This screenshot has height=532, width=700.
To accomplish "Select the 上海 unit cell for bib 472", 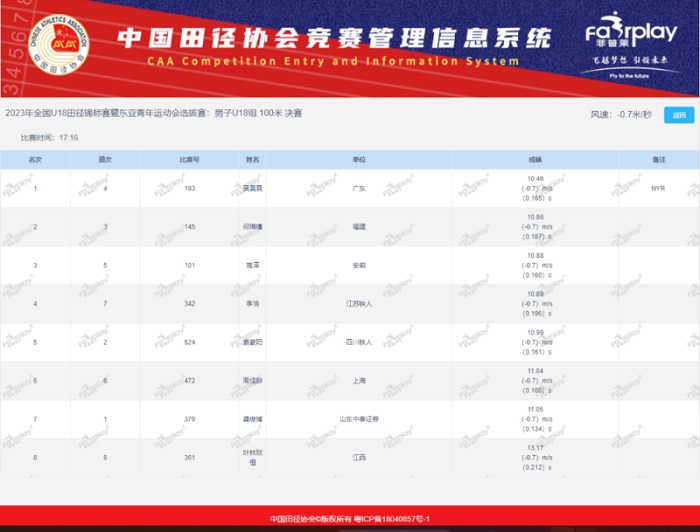I will [359, 380].
